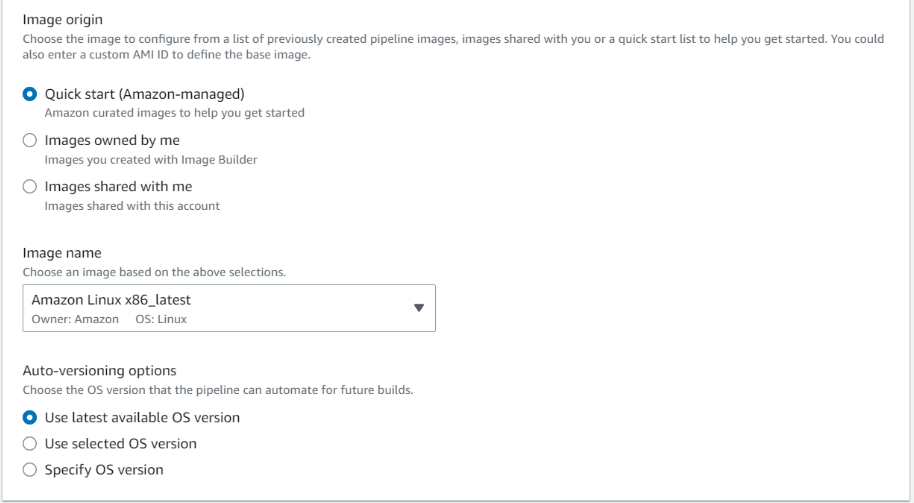
Task: Click the Image origin section heading
Action: click(62, 18)
